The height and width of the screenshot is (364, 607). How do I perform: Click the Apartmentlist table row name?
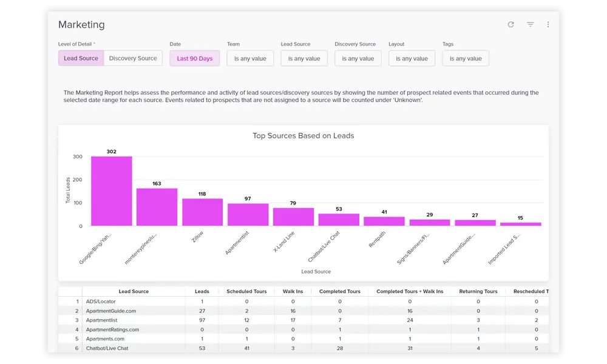101,320
